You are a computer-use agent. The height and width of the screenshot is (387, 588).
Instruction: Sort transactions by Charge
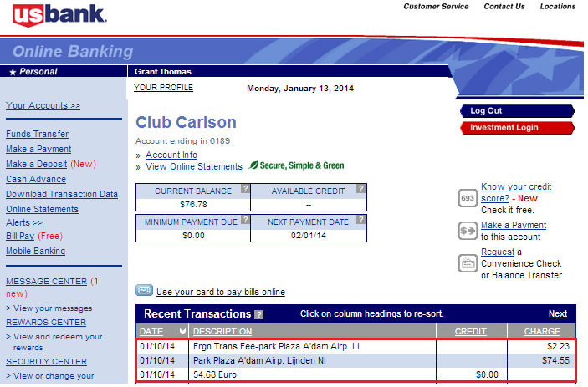coord(542,332)
